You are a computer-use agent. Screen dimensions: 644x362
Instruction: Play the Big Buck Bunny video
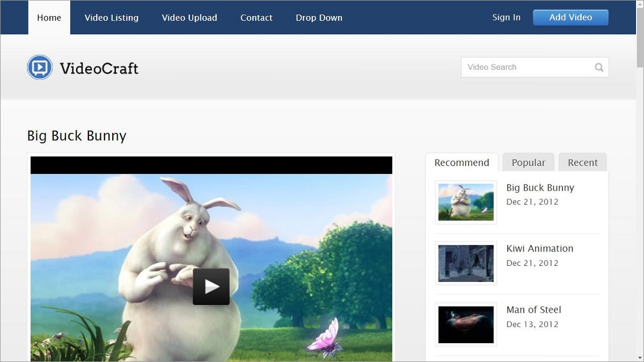[x=211, y=287]
